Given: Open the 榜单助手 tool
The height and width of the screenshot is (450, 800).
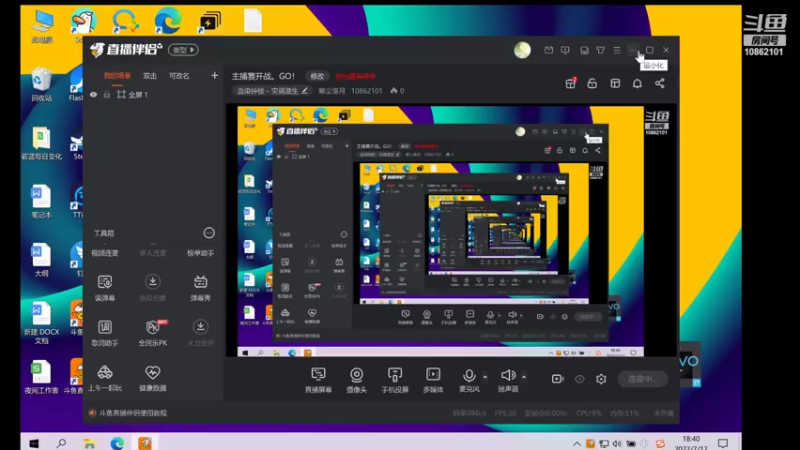Looking at the screenshot, I should (x=201, y=253).
